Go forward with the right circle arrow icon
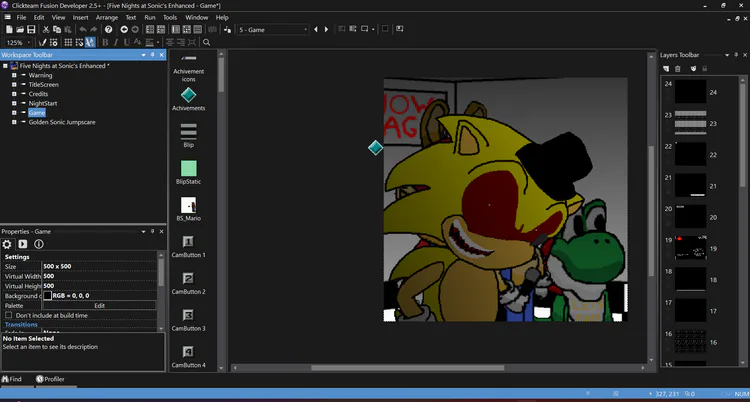This screenshot has height=402, width=750. pos(135,30)
